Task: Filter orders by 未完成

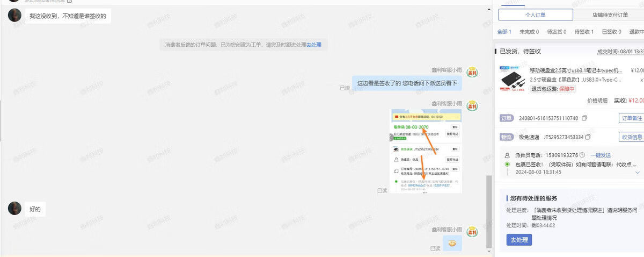Action: [529, 32]
